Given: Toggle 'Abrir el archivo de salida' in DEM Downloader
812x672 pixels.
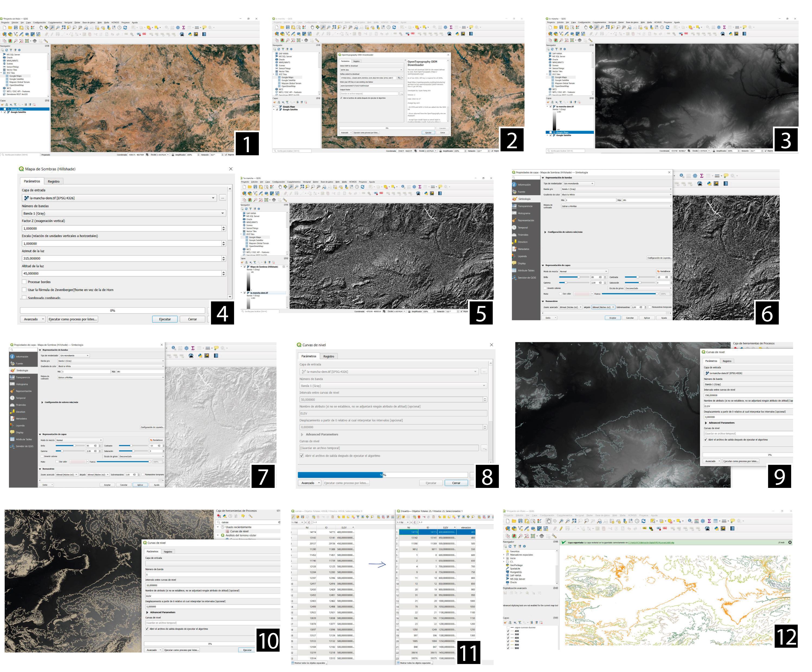Looking at the screenshot, I should point(341,98).
